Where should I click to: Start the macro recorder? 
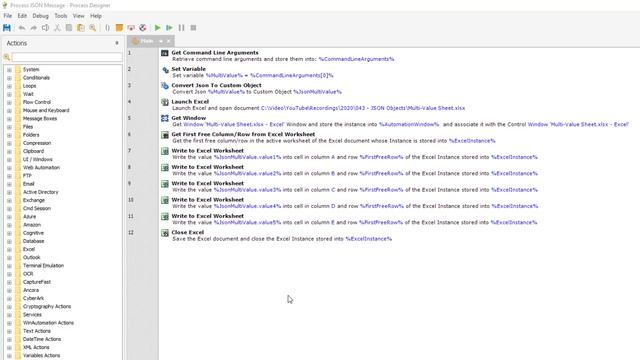[131, 28]
